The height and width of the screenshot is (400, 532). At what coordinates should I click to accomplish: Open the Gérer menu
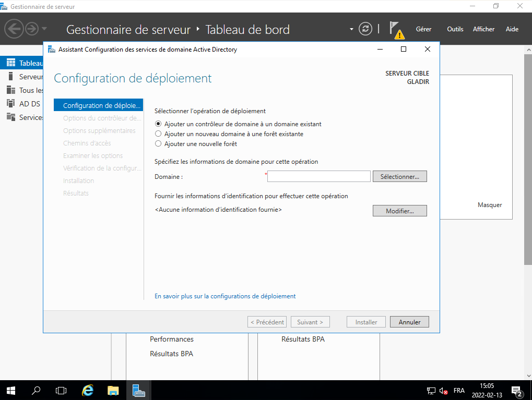pos(423,29)
